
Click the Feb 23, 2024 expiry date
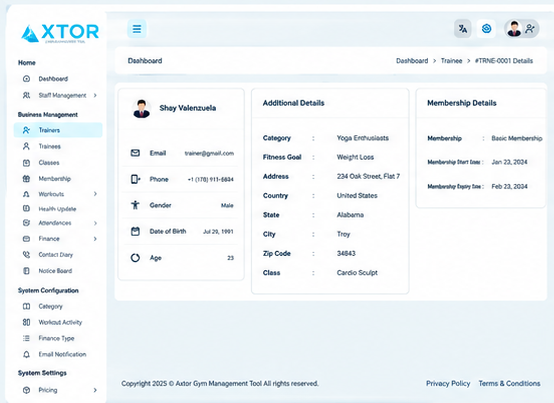pos(509,186)
